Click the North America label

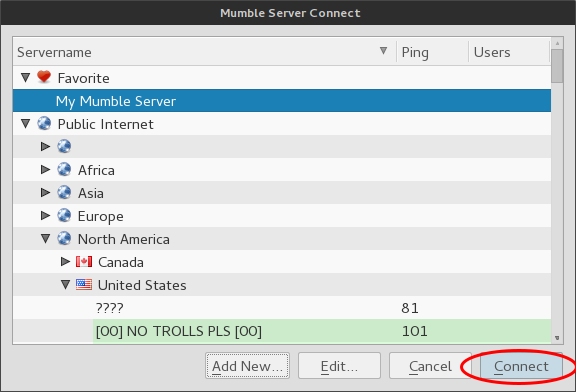click(124, 239)
